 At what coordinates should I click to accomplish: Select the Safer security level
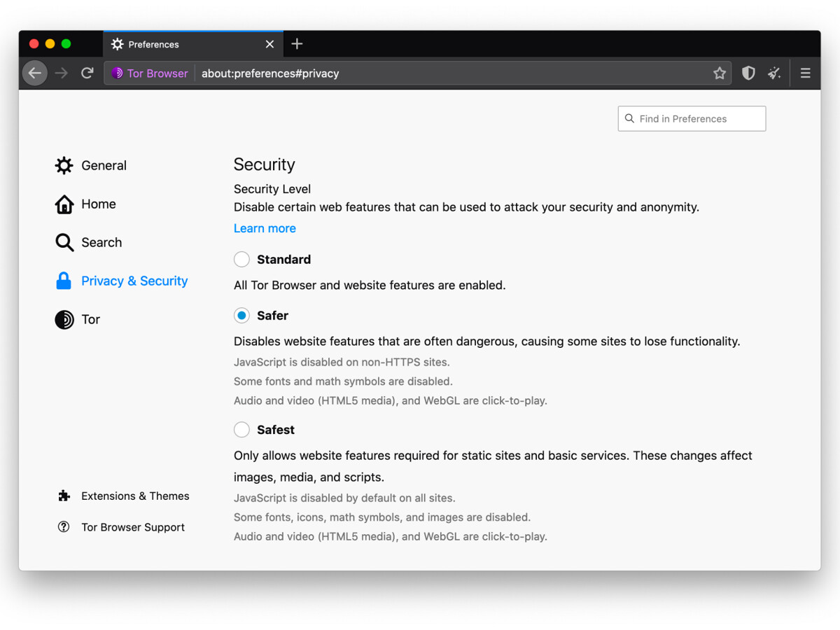click(241, 316)
